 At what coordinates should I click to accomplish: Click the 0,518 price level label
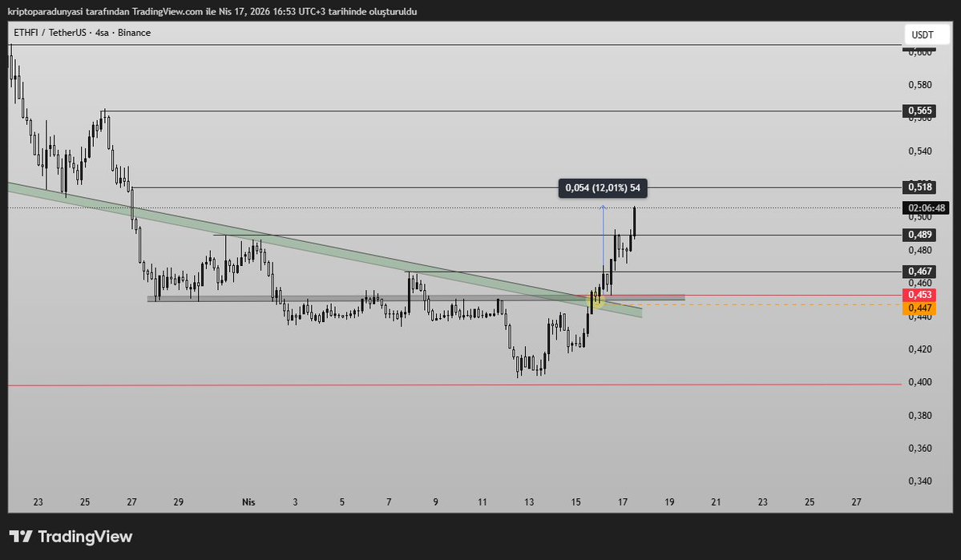919,188
